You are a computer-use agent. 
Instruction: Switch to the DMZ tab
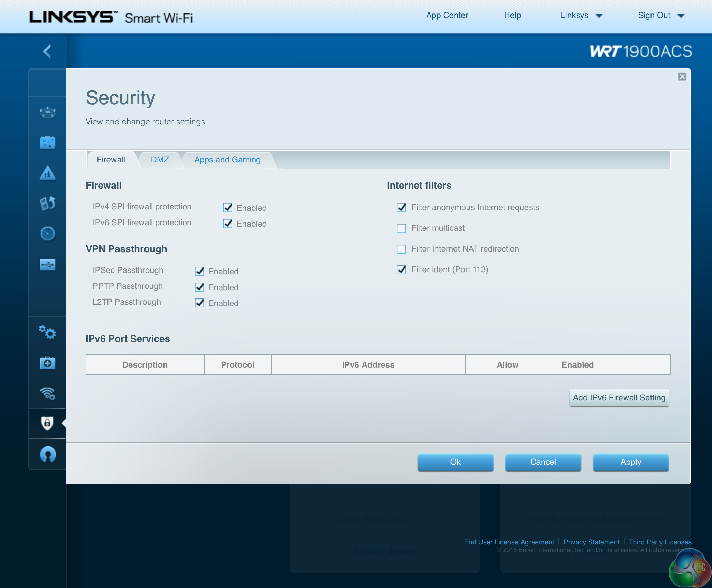(x=160, y=160)
